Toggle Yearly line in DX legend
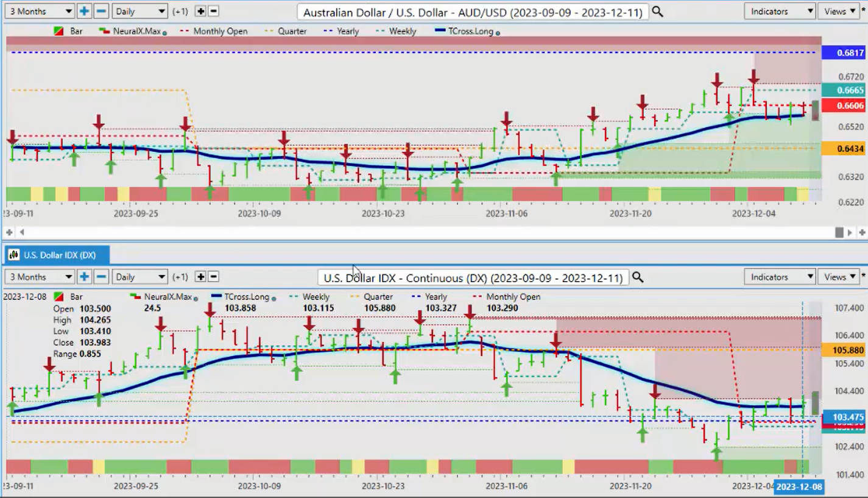The height and width of the screenshot is (498, 868). [430, 297]
